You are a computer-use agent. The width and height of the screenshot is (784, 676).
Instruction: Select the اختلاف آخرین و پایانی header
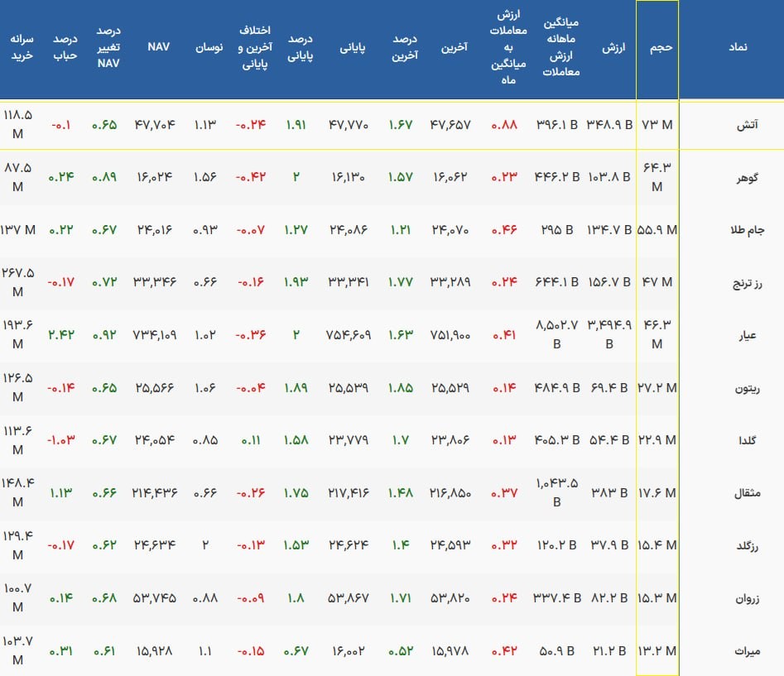[x=255, y=47]
